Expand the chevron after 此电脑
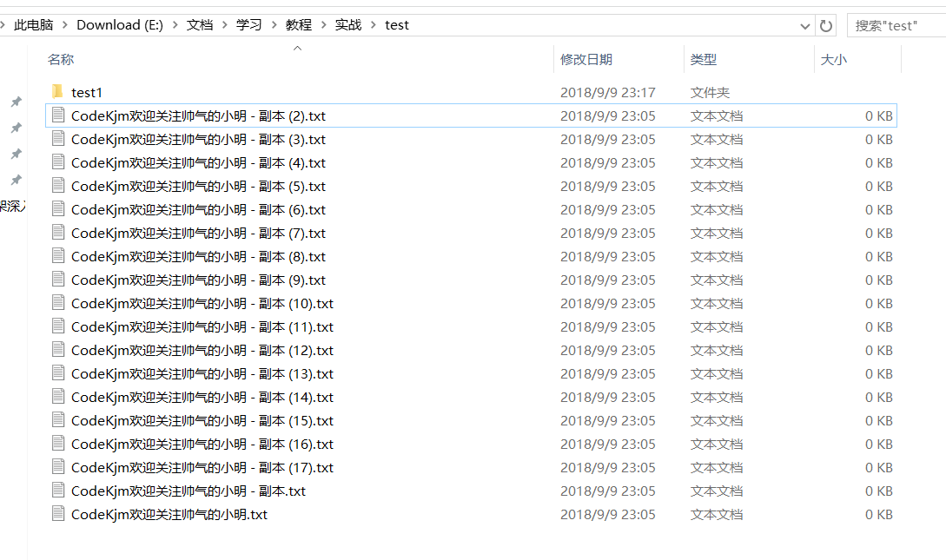946x560 pixels. 64,24
